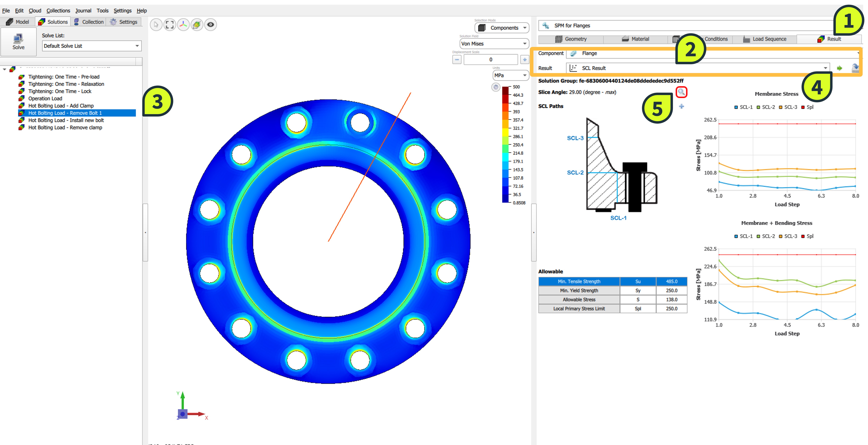This screenshot has width=868, height=445.
Task: Click the cursor selection tool icon
Action: click(x=156, y=25)
